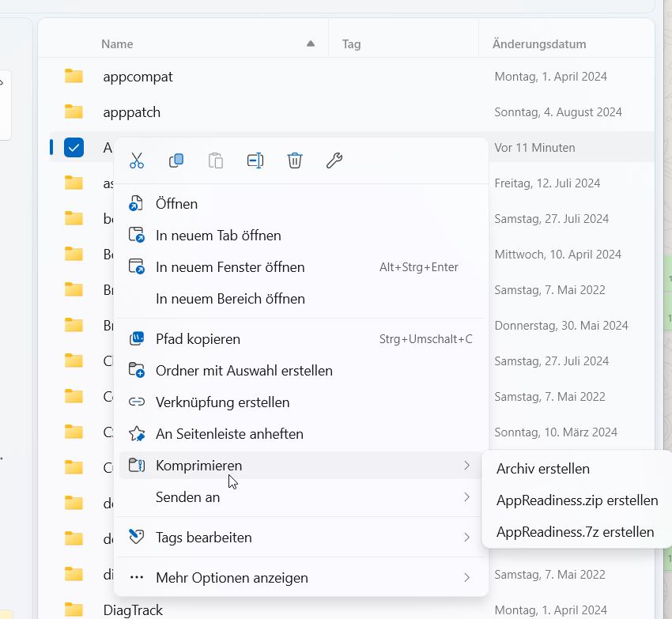The width and height of the screenshot is (672, 619).
Task: Sort by the Änderungsdatum column header
Action: (539, 43)
